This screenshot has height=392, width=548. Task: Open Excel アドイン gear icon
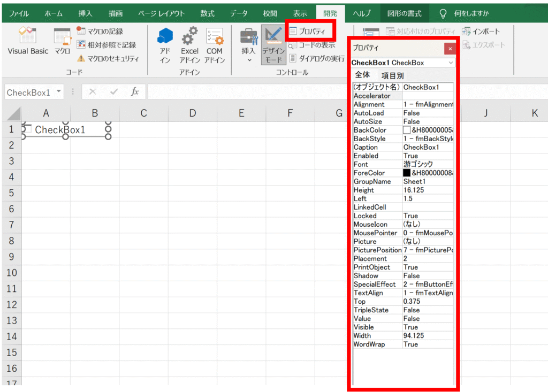pos(189,45)
